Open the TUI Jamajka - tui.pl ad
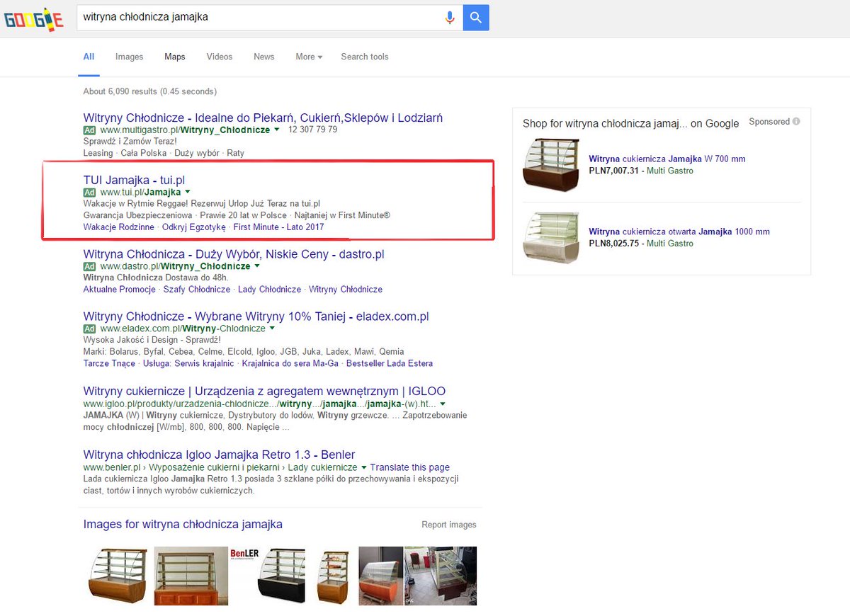 pyautogui.click(x=134, y=180)
